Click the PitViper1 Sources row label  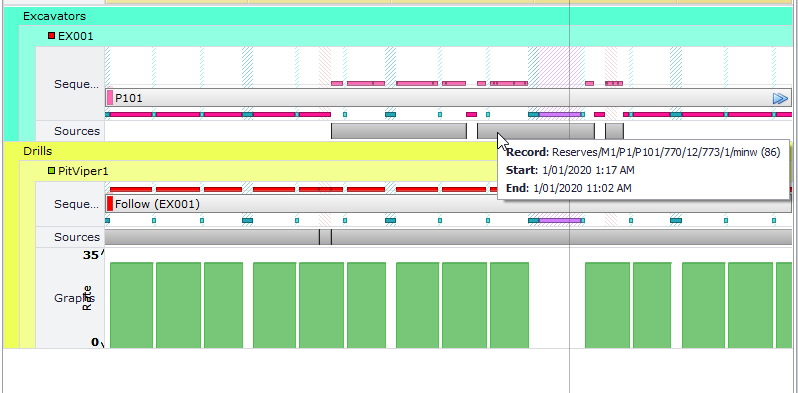(77, 237)
